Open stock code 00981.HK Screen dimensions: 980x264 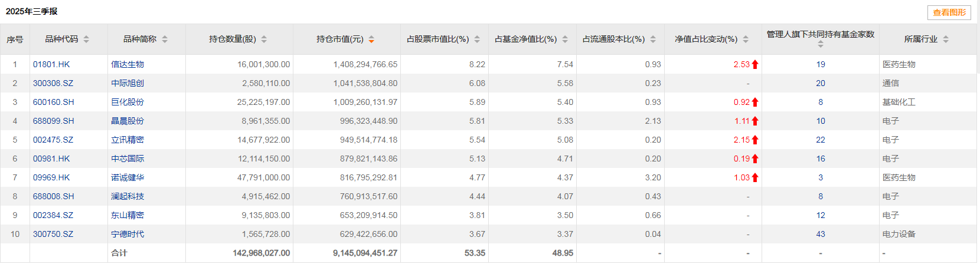pos(51,159)
